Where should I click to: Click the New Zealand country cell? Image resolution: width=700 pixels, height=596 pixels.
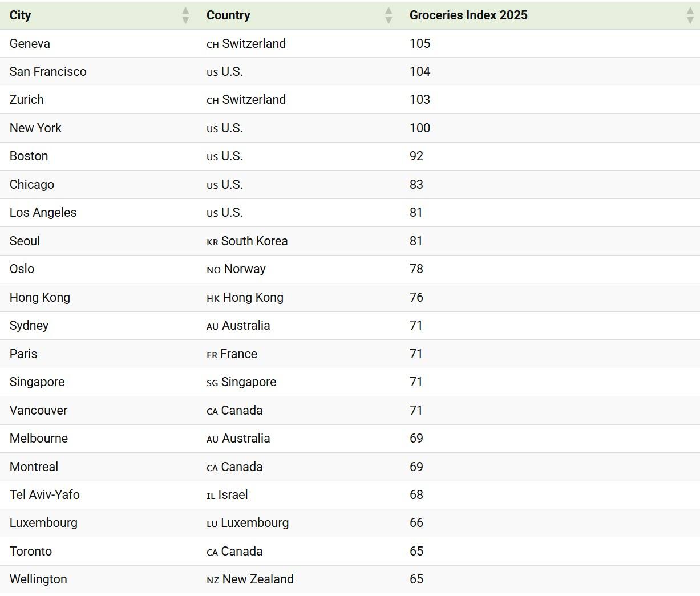point(257,579)
